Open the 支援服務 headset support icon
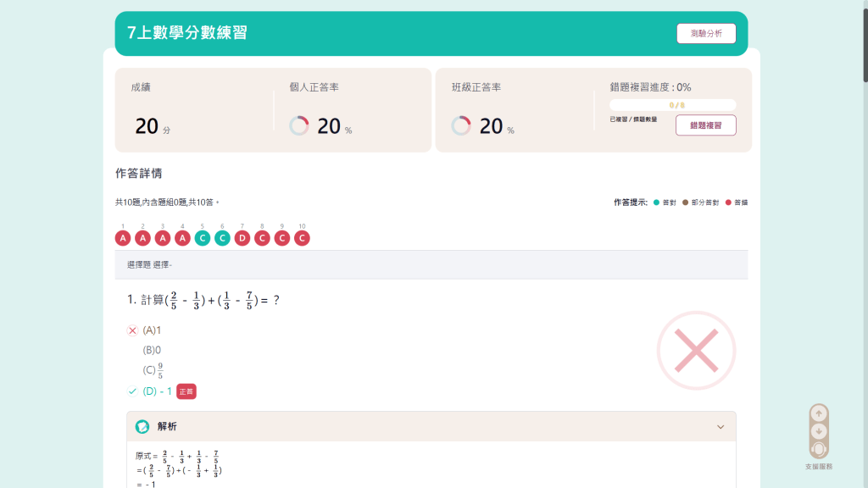868x488 pixels. tap(818, 449)
